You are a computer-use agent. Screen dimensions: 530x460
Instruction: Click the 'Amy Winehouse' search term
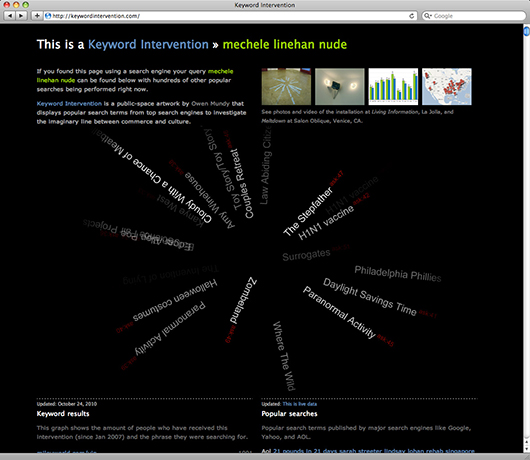pos(210,200)
